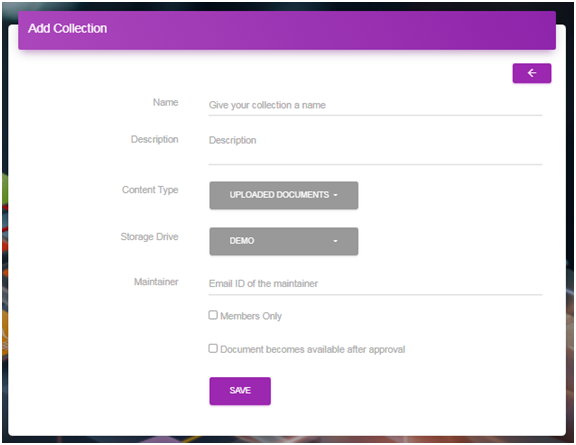Click the Add Collection header title

68,29
